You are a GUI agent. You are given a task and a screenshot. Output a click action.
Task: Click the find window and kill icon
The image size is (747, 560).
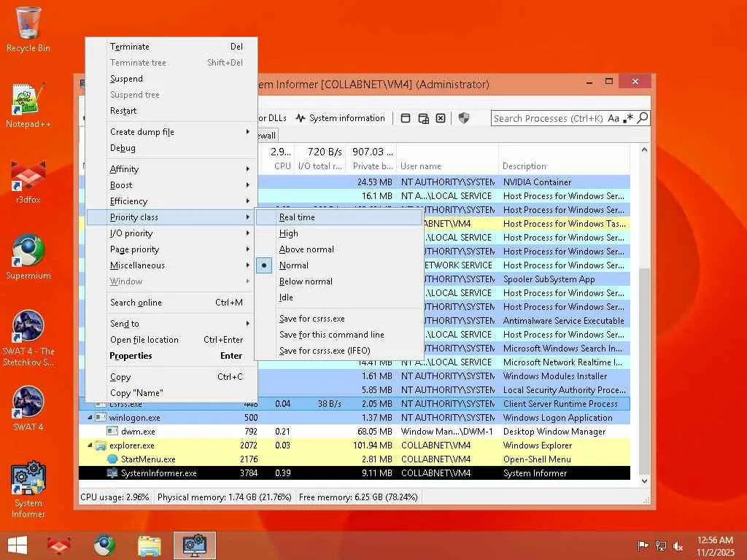click(441, 118)
